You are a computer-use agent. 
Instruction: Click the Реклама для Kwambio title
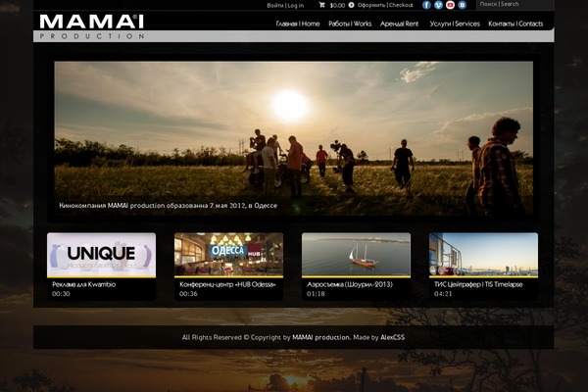coord(83,284)
